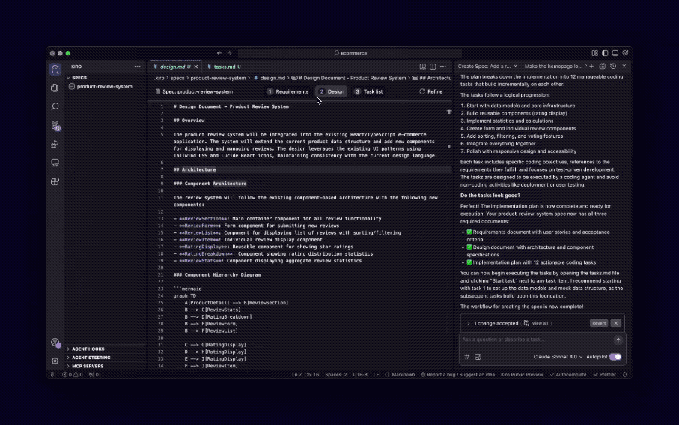
Task: Open Source Control icon with badge
Action: (55, 126)
